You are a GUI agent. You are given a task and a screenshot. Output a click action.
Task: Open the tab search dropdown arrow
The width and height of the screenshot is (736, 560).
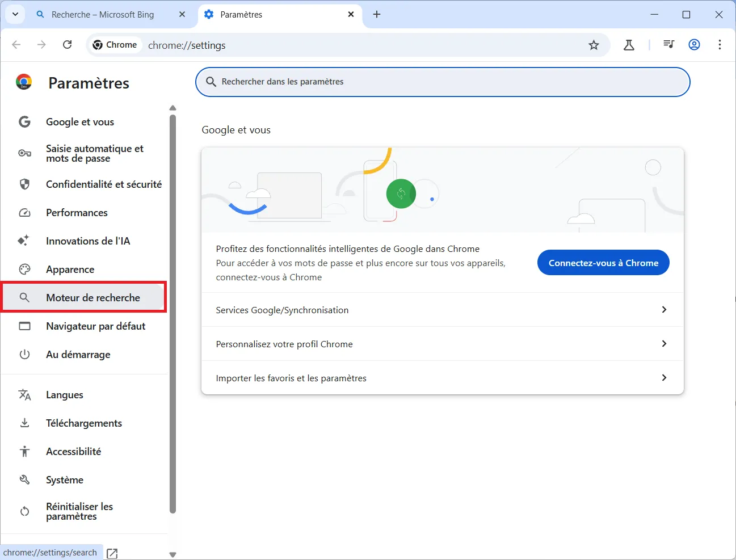click(15, 14)
